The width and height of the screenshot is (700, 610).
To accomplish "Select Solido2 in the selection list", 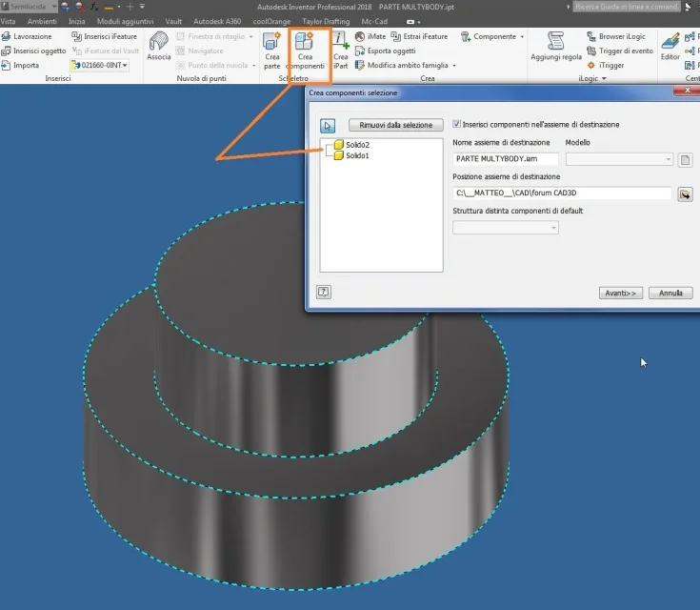I will click(x=357, y=145).
